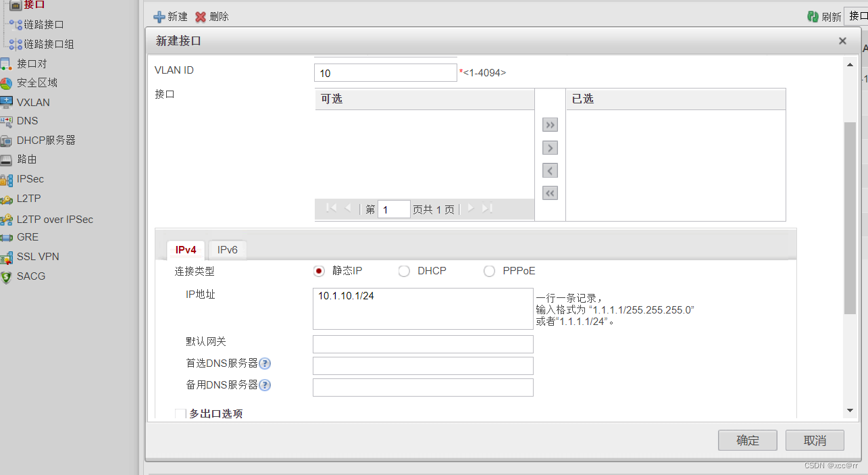Screen dimensions: 868x475
Task: Open the 链路接口 tree item
Action: 44,25
